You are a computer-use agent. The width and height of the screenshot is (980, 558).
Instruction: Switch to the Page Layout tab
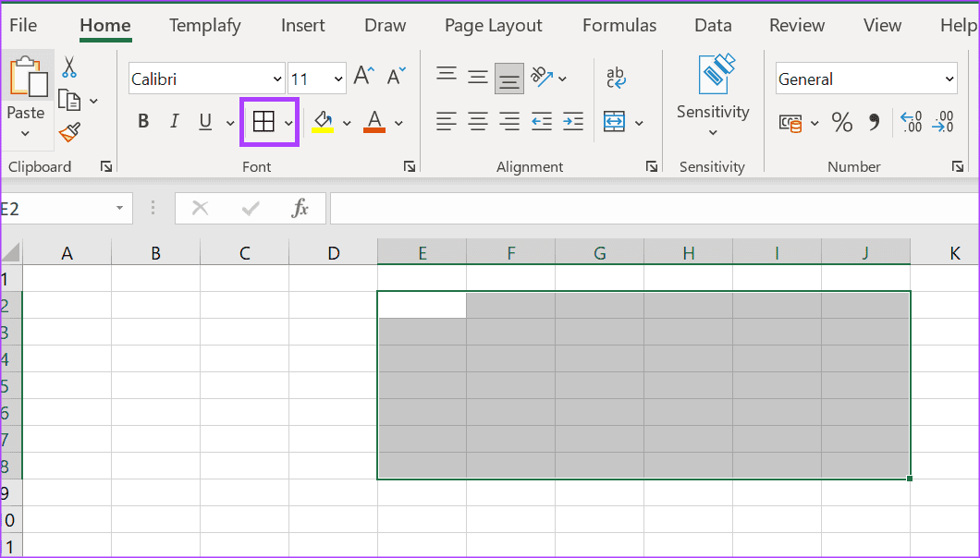pyautogui.click(x=493, y=25)
